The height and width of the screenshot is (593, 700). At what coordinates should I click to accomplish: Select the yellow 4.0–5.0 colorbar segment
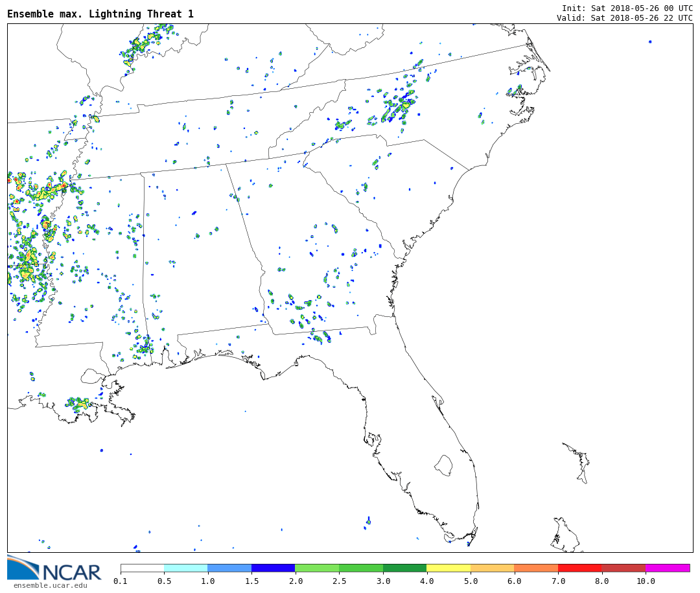coord(449,568)
